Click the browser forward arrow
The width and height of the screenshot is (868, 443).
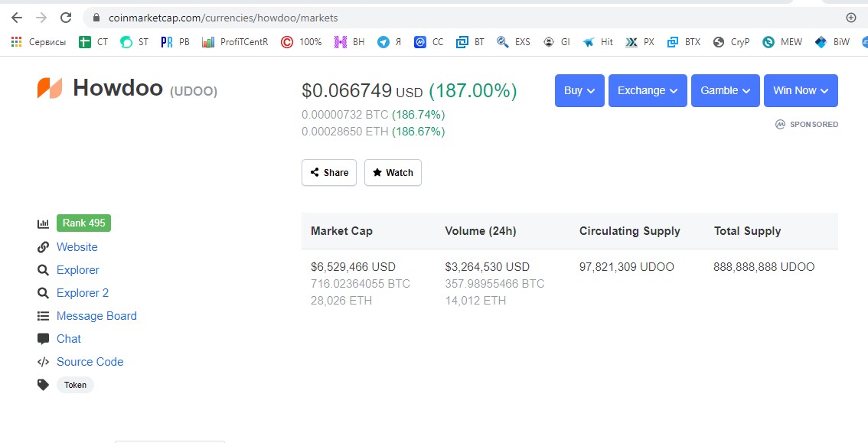41,18
